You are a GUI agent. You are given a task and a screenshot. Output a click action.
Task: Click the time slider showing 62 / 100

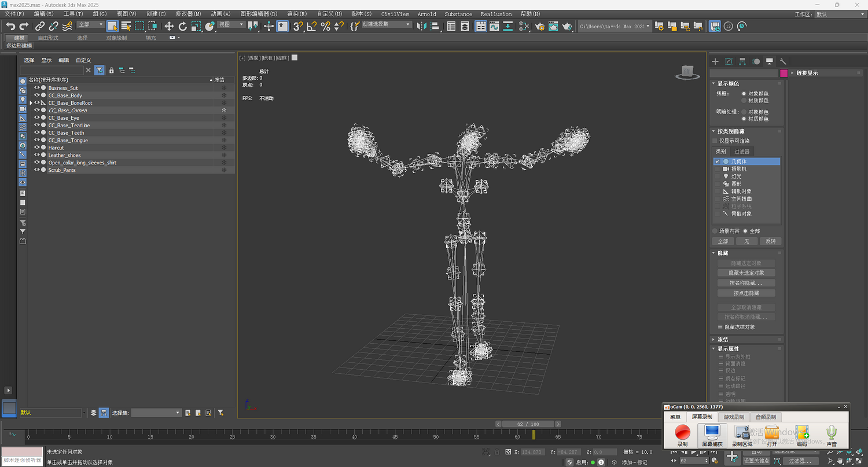coord(528,424)
